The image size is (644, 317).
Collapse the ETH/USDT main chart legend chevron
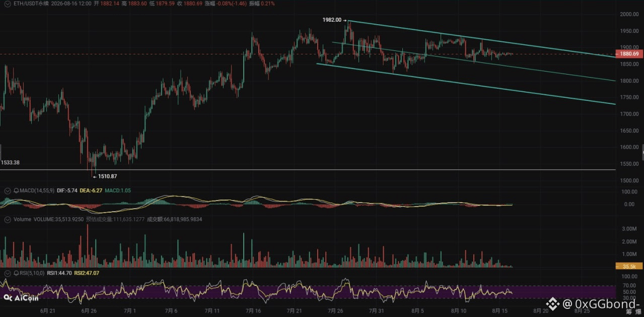[7, 3]
